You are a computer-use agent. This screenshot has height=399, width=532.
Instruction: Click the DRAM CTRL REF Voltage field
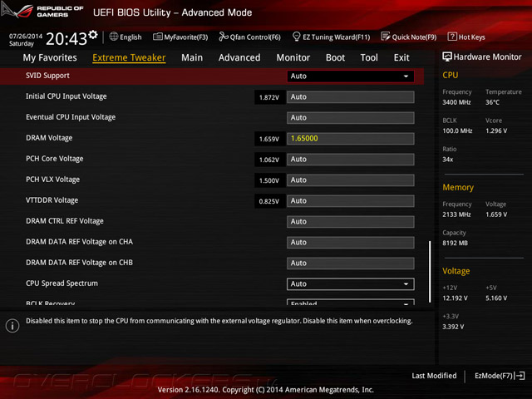click(x=351, y=222)
